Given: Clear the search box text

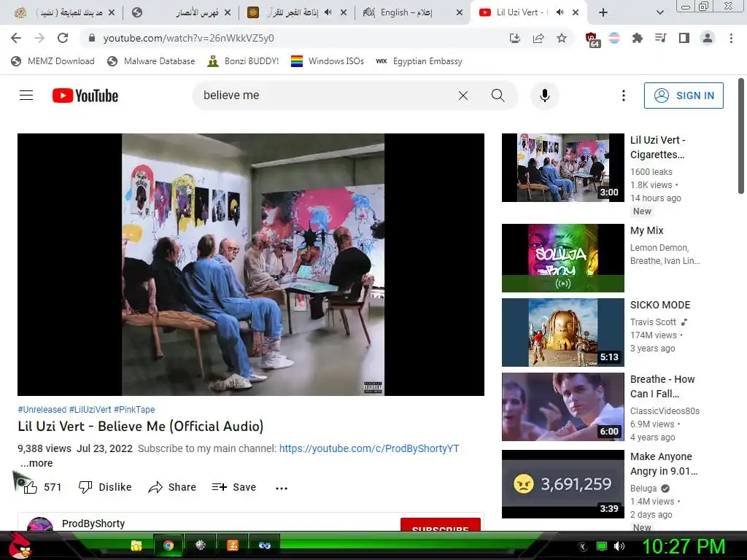Looking at the screenshot, I should tap(462, 96).
